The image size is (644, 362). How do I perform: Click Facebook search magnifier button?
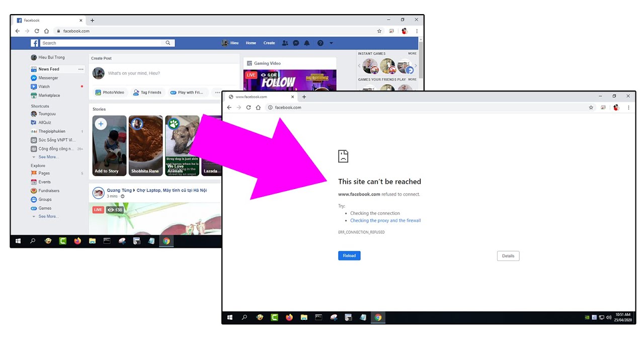[169, 43]
